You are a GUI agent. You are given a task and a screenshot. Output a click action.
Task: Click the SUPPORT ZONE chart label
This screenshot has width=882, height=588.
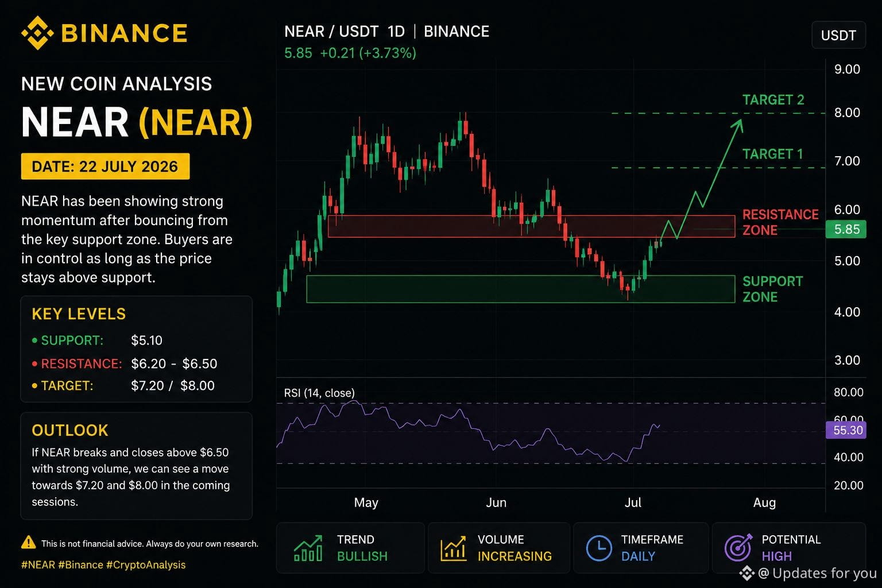pos(772,289)
